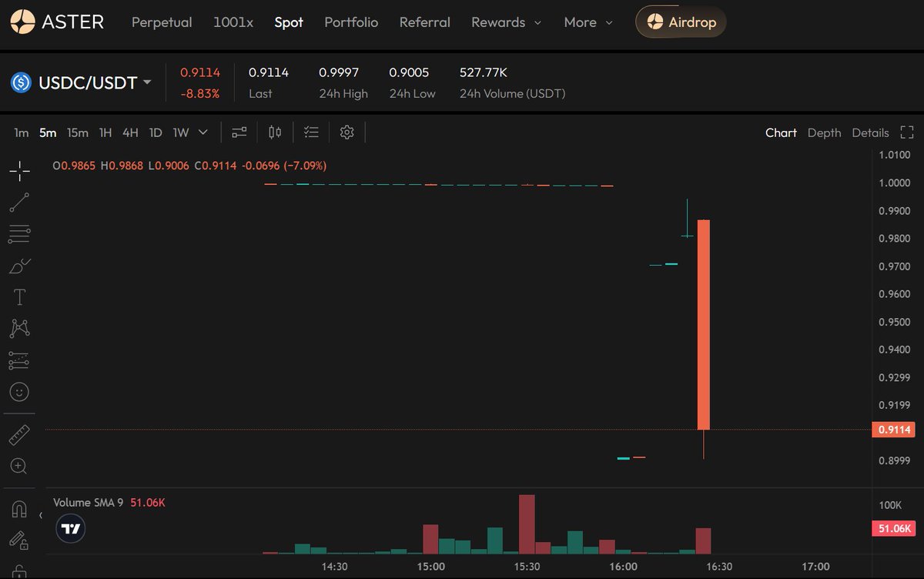
Task: Toggle the lock drawing mode pencil
Action: click(19, 541)
